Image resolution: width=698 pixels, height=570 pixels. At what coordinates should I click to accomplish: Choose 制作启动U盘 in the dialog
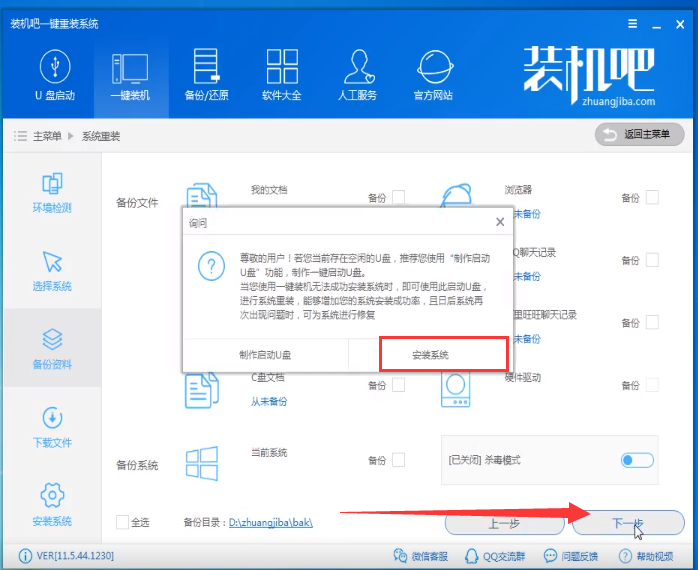(265, 355)
